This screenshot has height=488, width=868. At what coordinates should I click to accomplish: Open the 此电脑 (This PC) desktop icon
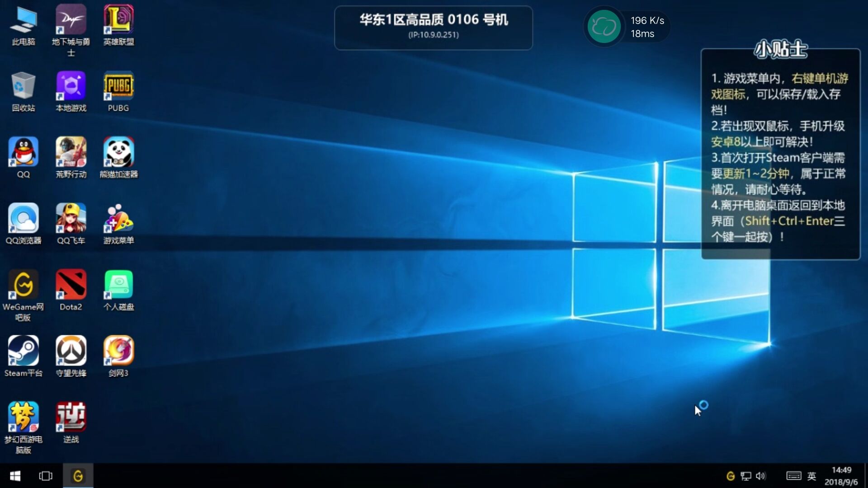pos(24,26)
